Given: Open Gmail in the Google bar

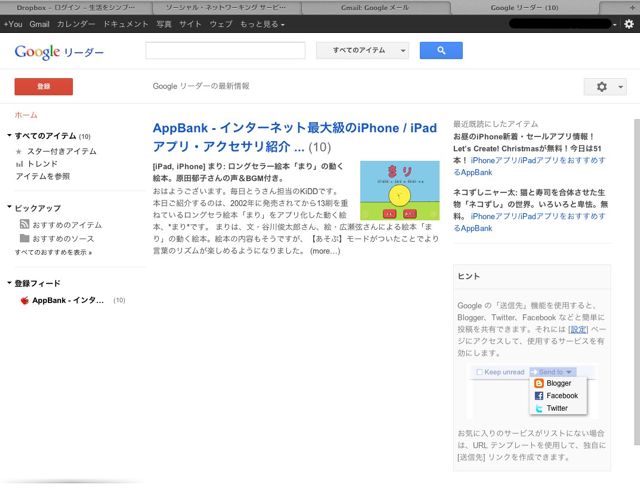Looking at the screenshot, I should 39,24.
